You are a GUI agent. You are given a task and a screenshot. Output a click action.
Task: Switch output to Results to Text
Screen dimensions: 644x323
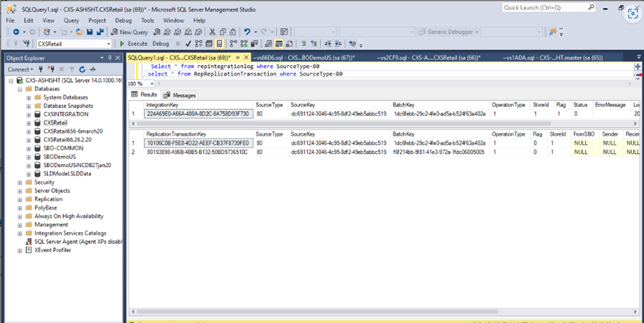click(268, 44)
